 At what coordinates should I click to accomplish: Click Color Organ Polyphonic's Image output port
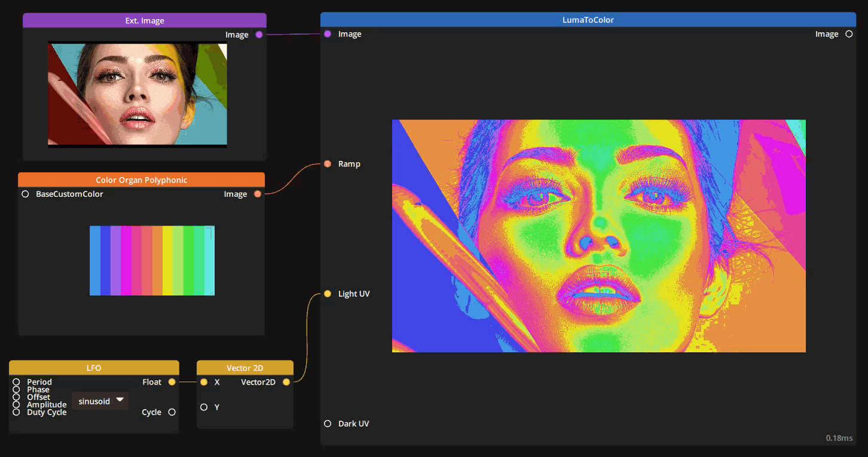pos(258,194)
